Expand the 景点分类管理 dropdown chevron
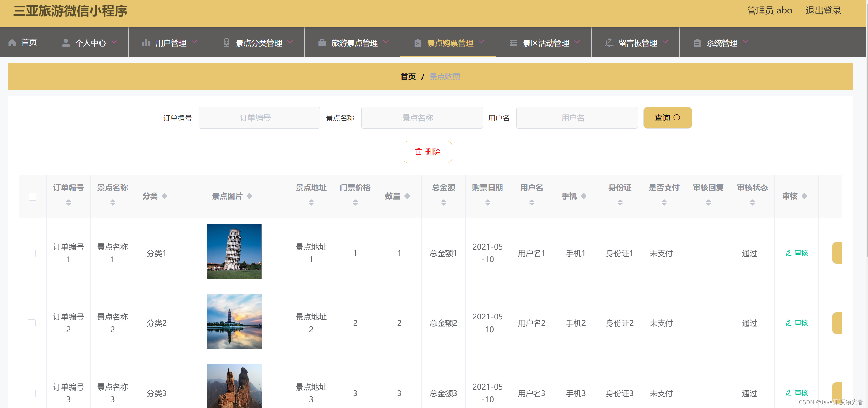868x408 pixels. 290,42
